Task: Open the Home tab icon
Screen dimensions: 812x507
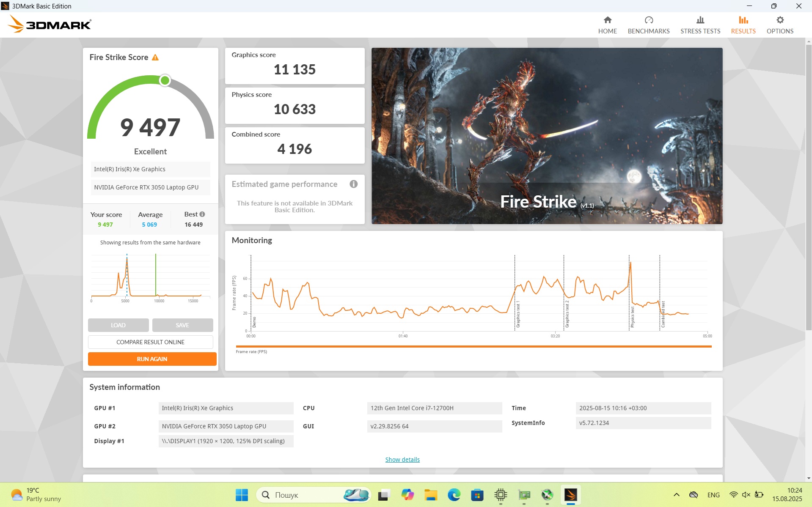Action: click(607, 20)
